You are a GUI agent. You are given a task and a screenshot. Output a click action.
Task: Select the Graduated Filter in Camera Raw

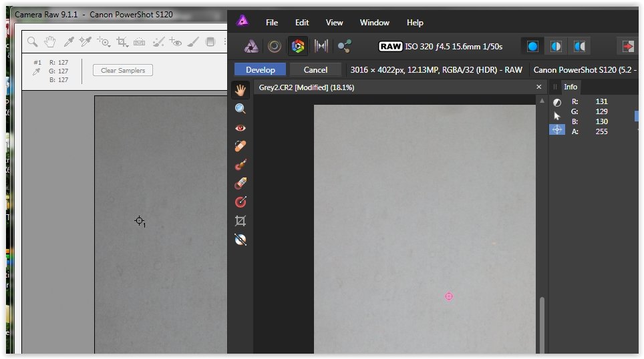210,41
